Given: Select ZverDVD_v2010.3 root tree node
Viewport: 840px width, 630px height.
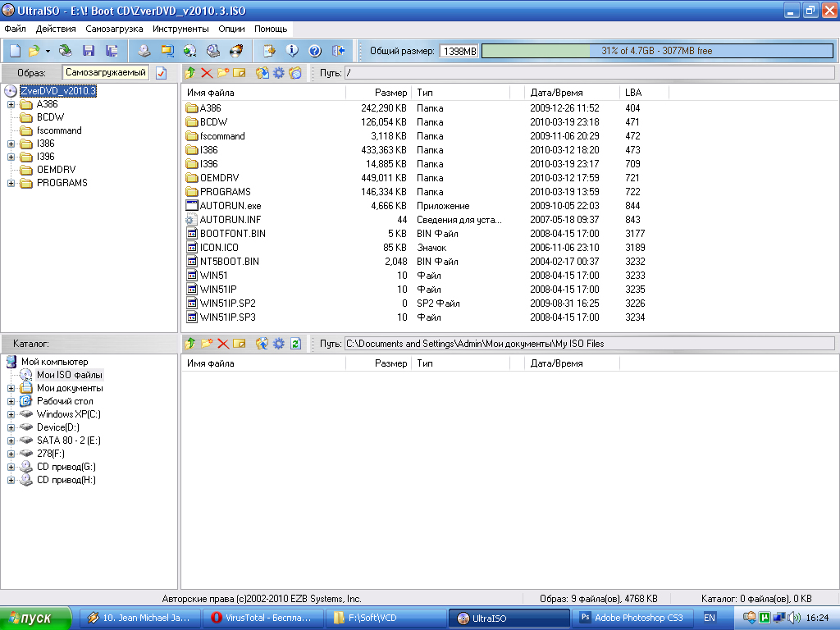Looking at the screenshot, I should point(58,91).
